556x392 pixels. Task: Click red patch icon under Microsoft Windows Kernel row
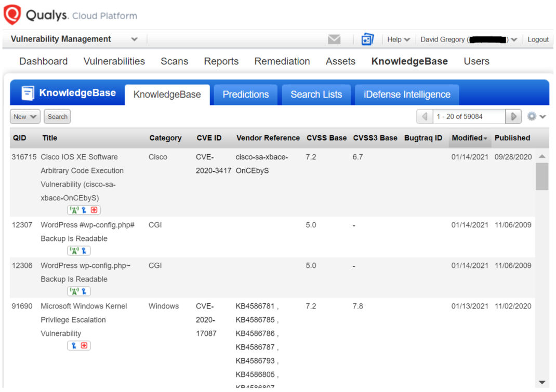click(x=84, y=346)
